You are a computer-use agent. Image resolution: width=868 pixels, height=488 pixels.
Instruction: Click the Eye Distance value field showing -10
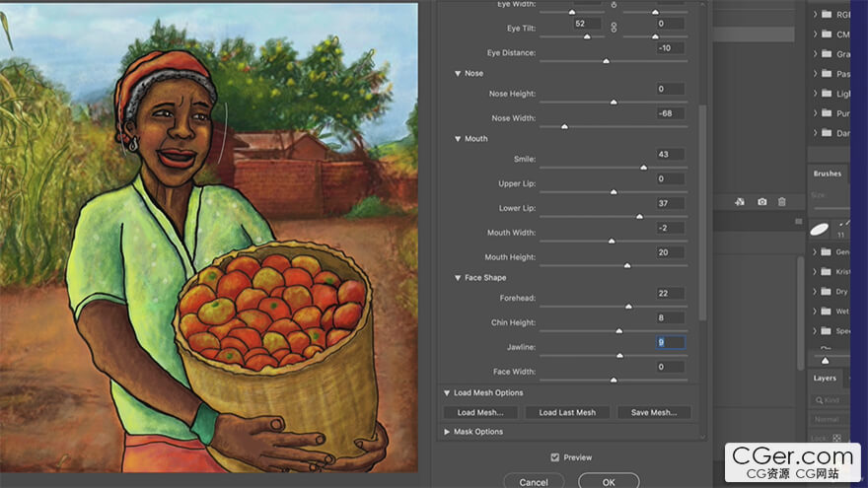point(671,48)
